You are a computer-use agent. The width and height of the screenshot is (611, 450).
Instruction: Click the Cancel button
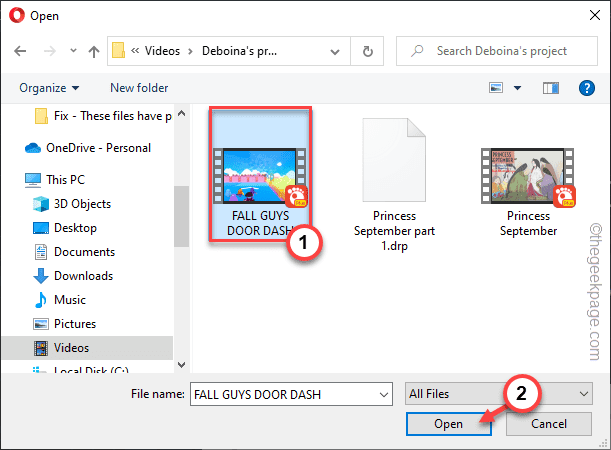coord(550,424)
